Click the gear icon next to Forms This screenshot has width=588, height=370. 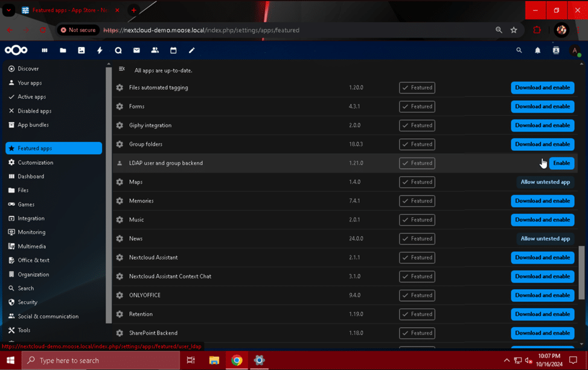pos(120,106)
